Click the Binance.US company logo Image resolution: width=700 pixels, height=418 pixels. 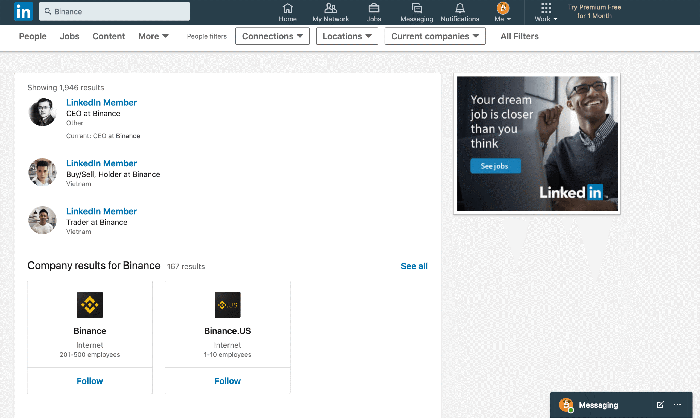[x=228, y=305]
